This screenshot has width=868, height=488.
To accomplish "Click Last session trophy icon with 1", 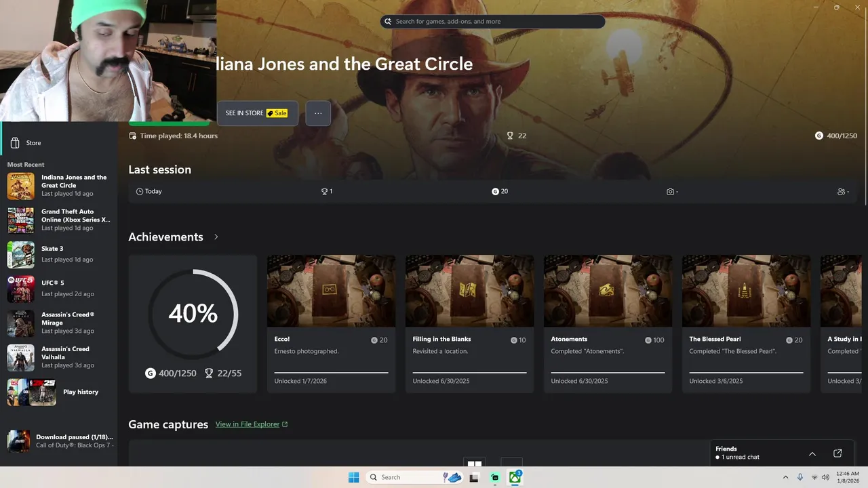I will click(324, 192).
